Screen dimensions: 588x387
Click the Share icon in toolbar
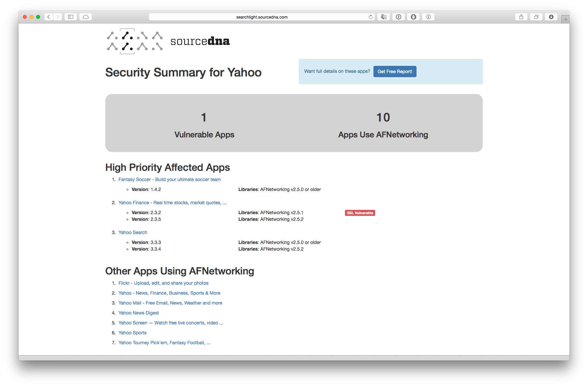(x=521, y=17)
